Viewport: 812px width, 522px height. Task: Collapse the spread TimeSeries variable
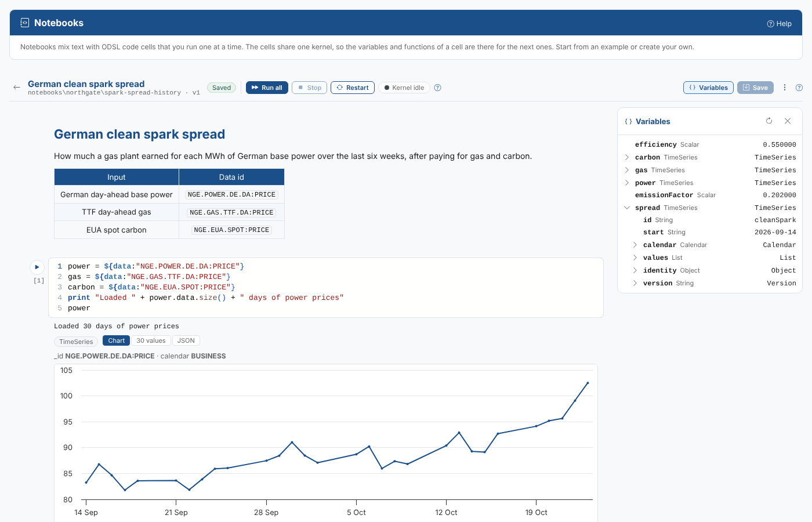(627, 208)
